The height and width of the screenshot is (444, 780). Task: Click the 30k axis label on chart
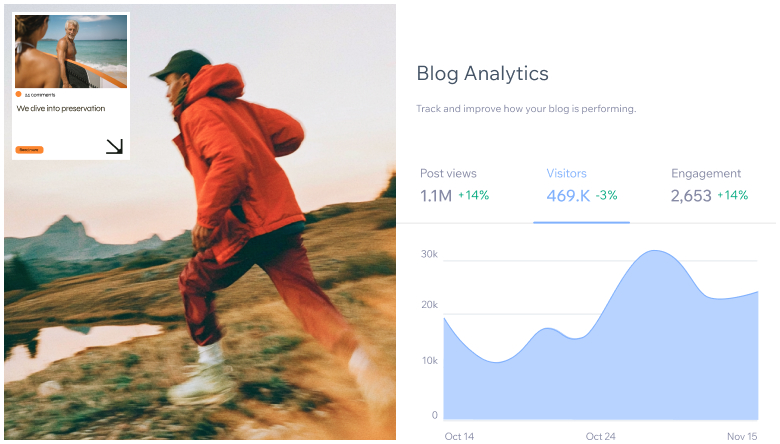point(429,254)
